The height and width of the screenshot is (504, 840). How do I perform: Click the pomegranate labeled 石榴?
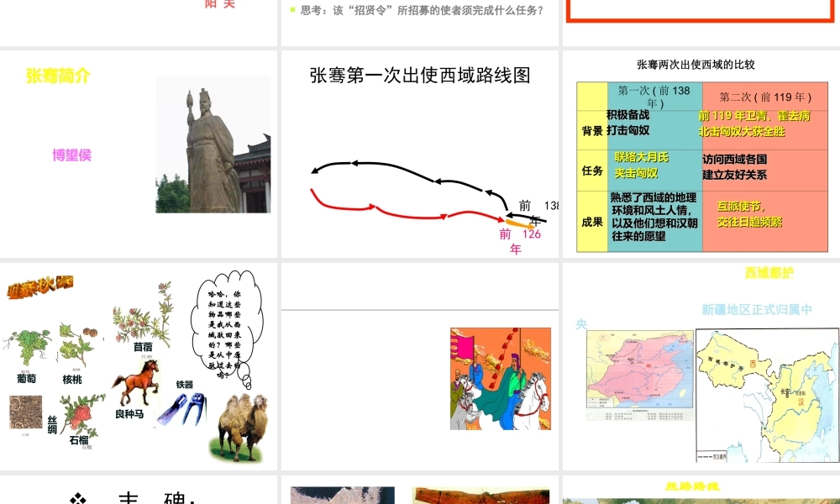[81, 415]
